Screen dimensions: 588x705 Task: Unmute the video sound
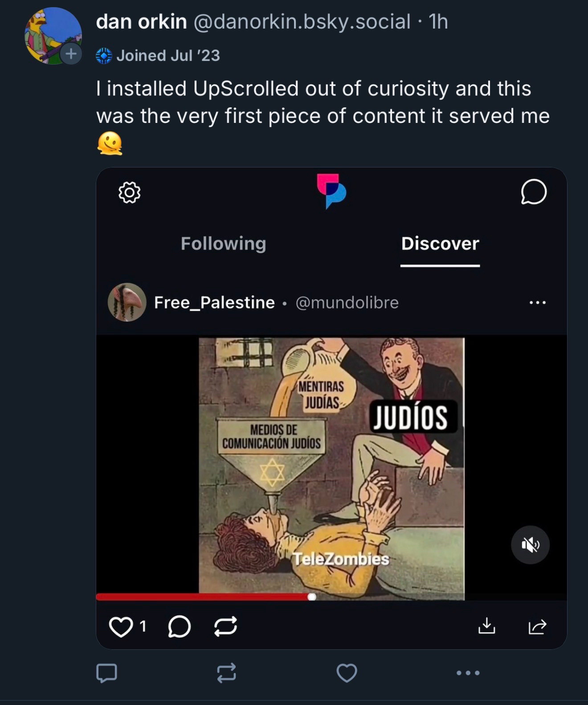point(530,545)
